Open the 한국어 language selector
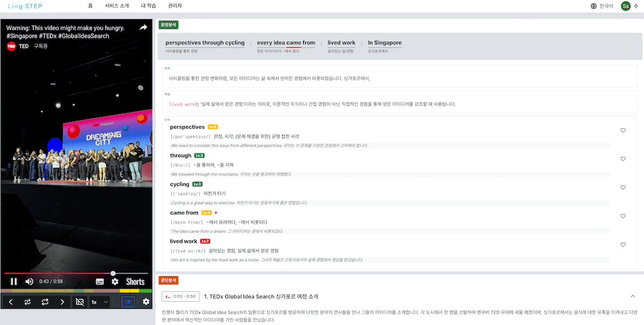 (x=602, y=6)
